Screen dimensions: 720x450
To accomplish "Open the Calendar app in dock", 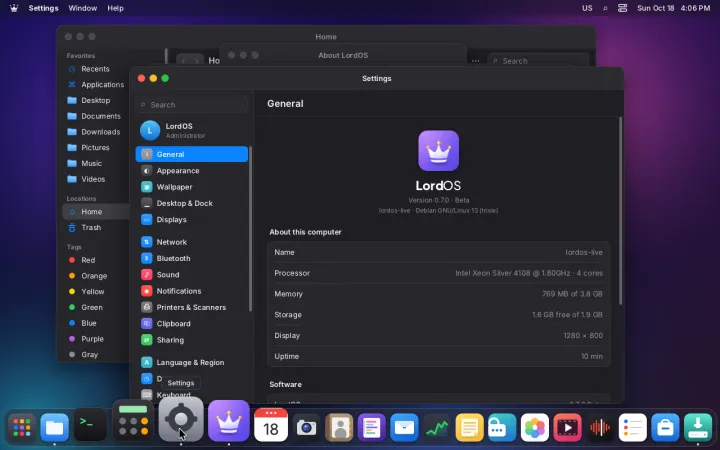I will (271, 425).
